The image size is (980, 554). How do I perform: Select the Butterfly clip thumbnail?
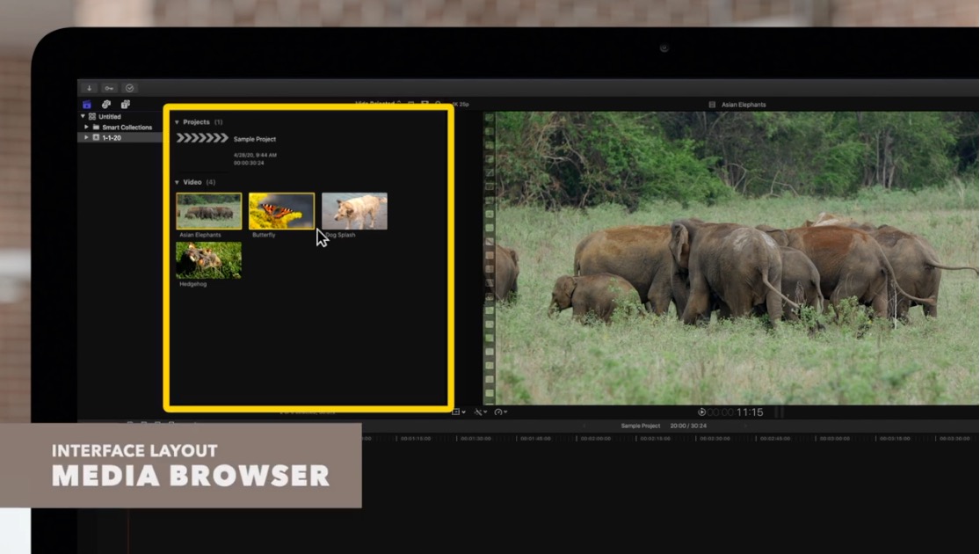281,211
